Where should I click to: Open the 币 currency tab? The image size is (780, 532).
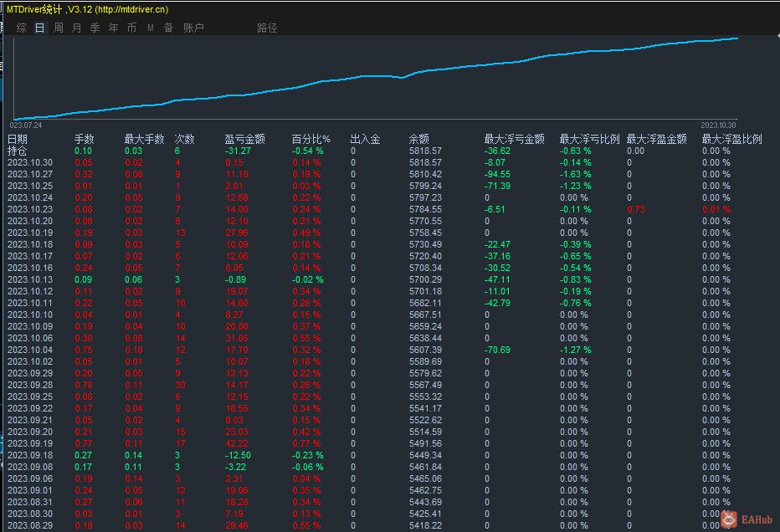pos(131,28)
